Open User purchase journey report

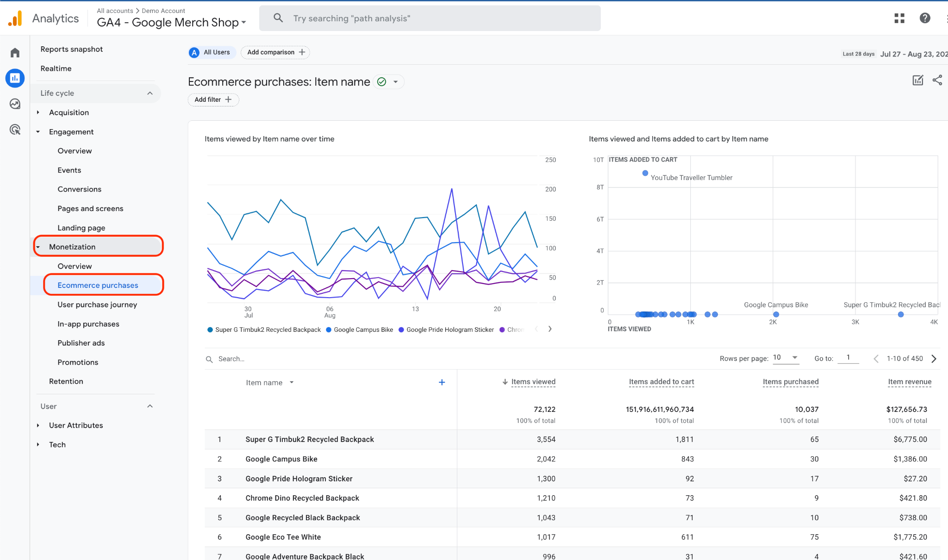pyautogui.click(x=97, y=305)
